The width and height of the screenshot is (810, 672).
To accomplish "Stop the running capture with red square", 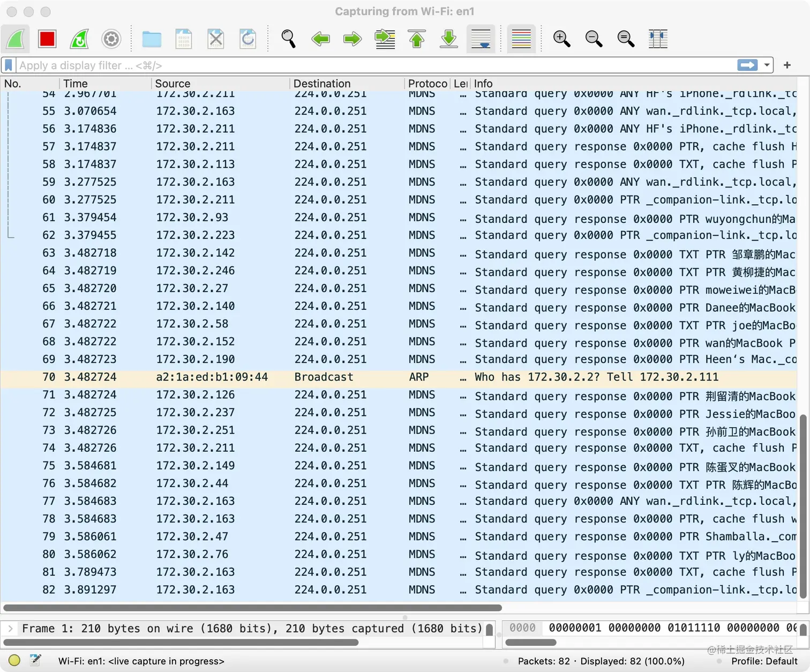I will tap(47, 39).
